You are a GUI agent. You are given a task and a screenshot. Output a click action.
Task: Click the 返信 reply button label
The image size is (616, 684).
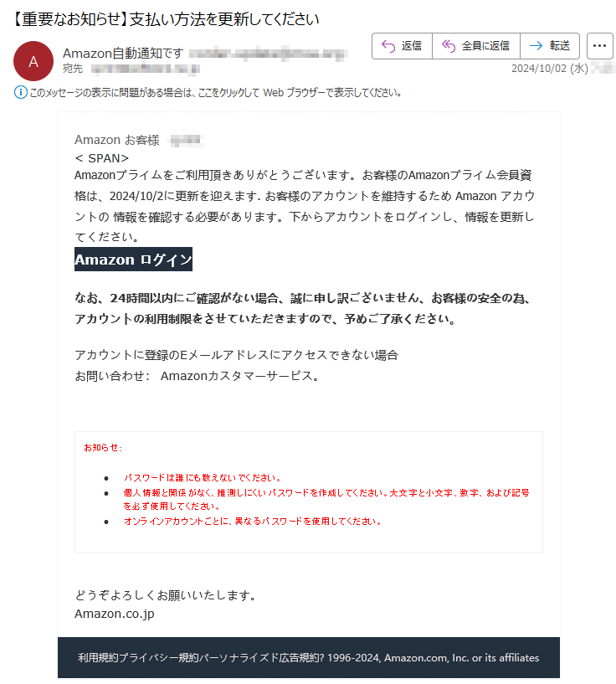411,46
